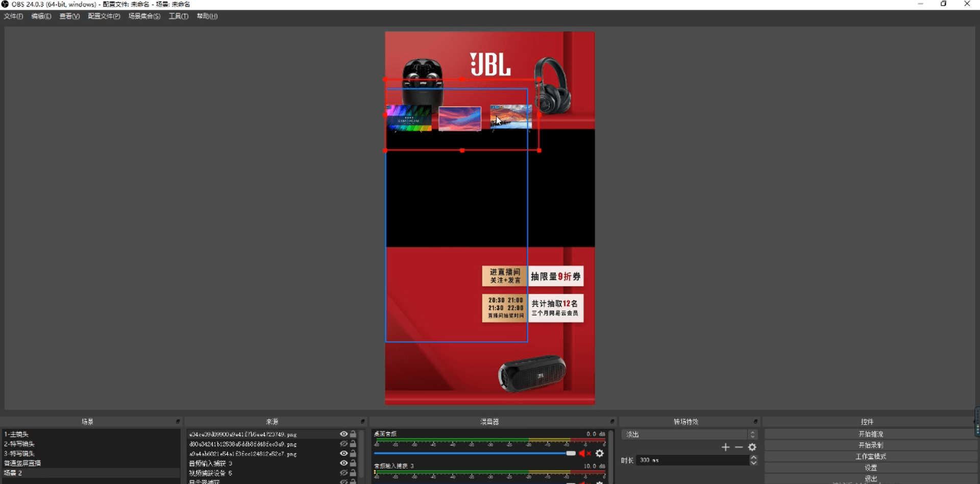
Task: Decrease the transition duration with down arrow
Action: tap(753, 463)
